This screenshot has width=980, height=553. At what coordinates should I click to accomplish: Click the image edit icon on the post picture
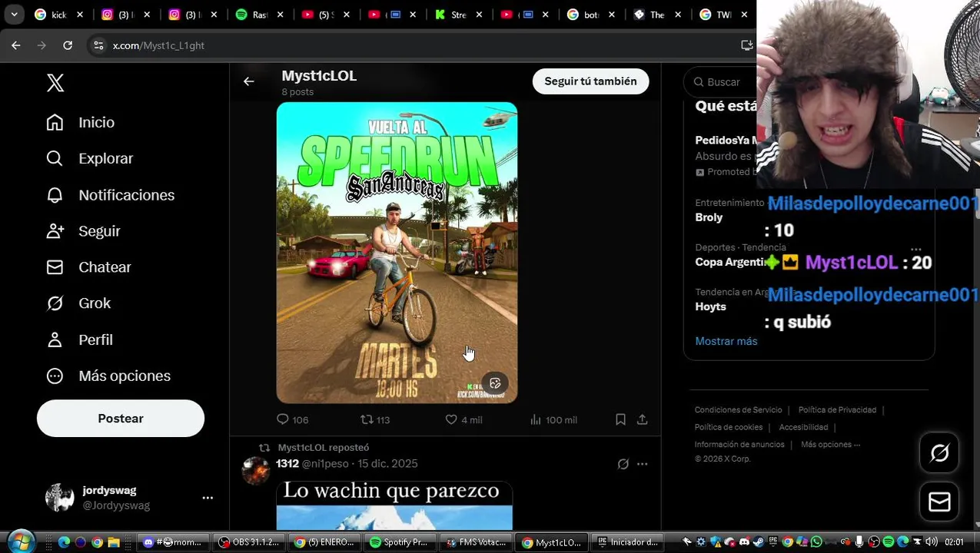click(495, 383)
